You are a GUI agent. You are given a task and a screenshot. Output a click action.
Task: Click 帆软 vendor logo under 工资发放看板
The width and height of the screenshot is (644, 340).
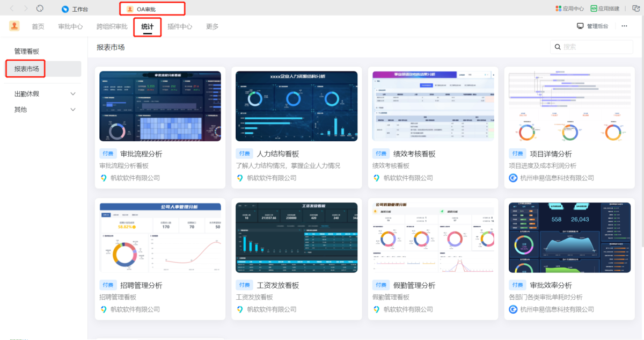pyautogui.click(x=240, y=309)
